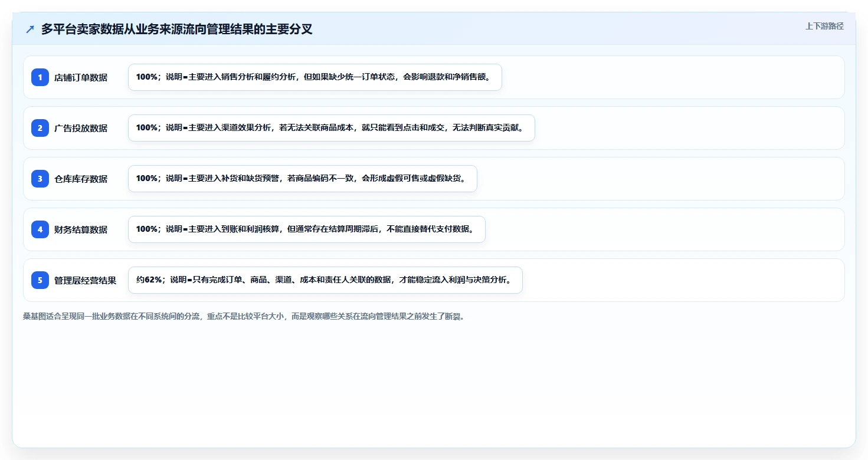The width and height of the screenshot is (868, 460).
Task: Select the 管理层经营结果 label
Action: coord(86,280)
